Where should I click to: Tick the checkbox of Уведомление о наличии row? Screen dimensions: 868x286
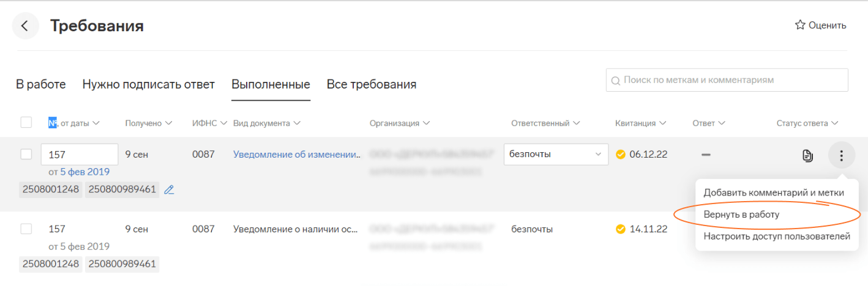point(26,229)
